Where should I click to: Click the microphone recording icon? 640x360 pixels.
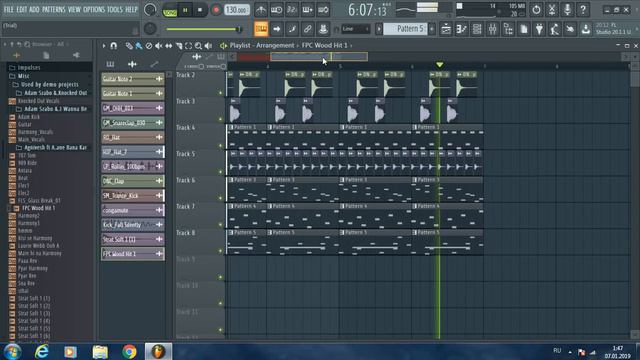[x=567, y=9]
